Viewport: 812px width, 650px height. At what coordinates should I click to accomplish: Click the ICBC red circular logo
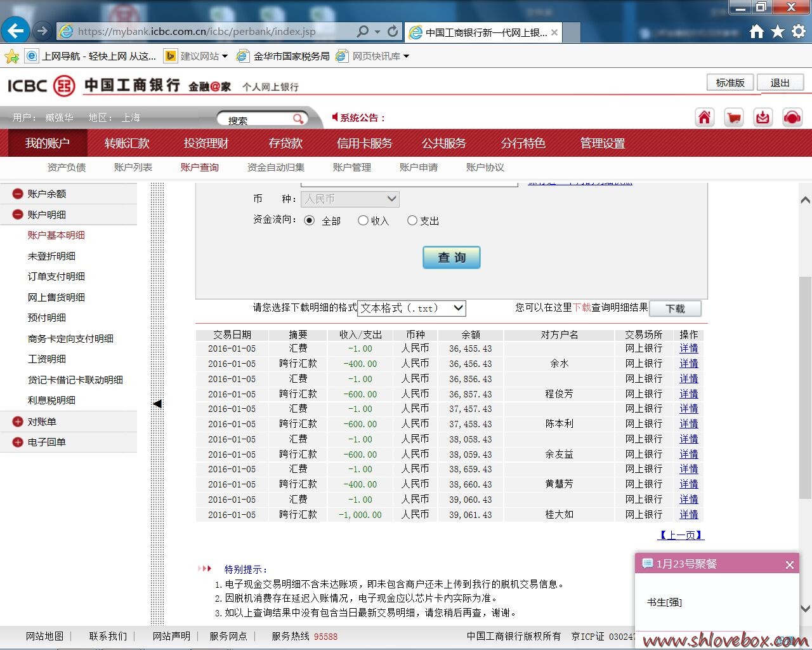click(x=63, y=85)
